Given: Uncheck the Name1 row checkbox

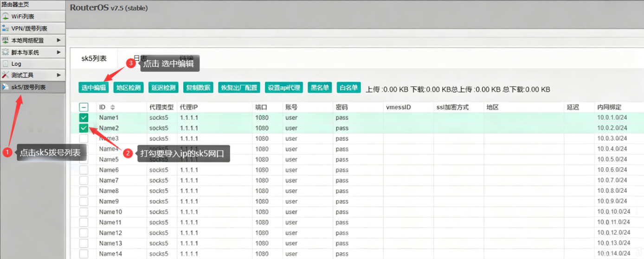Looking at the screenshot, I should pyautogui.click(x=84, y=118).
